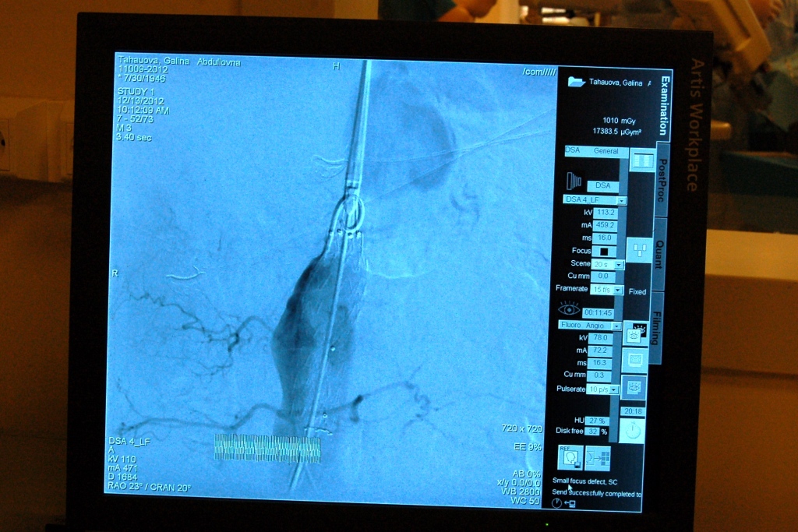Click the DSA mode button

pos(603,185)
